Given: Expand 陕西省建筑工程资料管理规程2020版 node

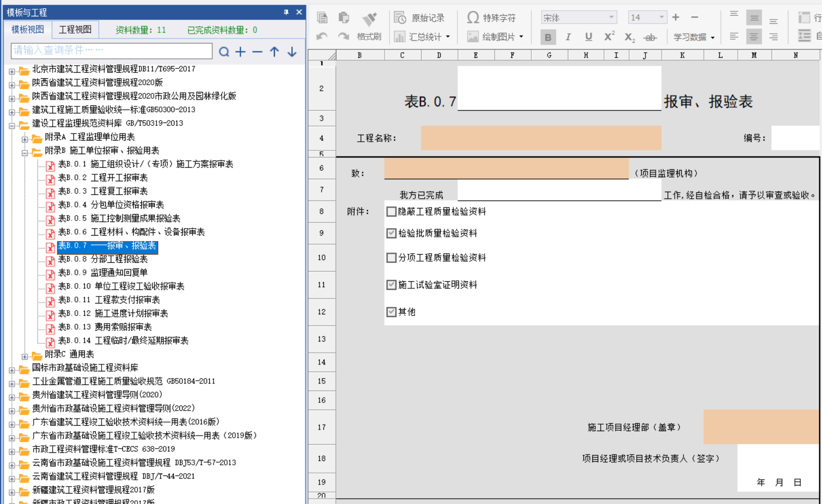Looking at the screenshot, I should tap(12, 85).
